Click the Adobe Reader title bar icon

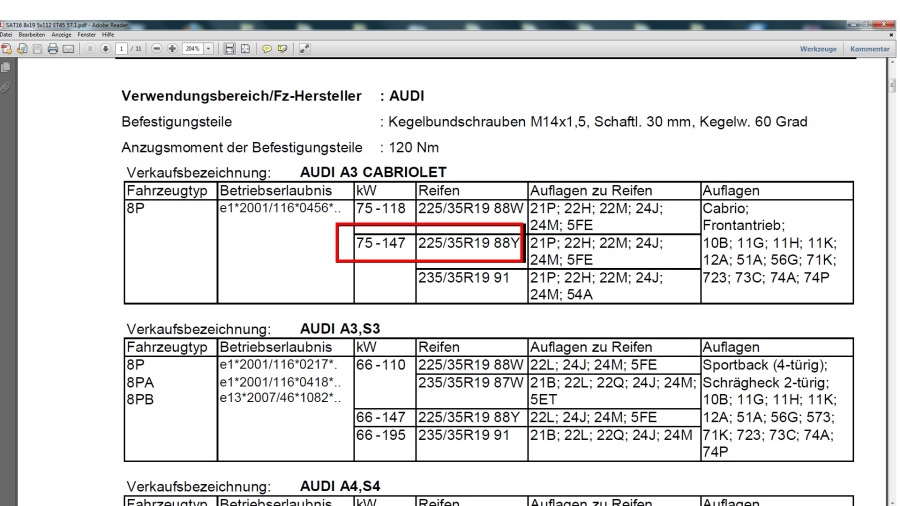click(x=2, y=25)
